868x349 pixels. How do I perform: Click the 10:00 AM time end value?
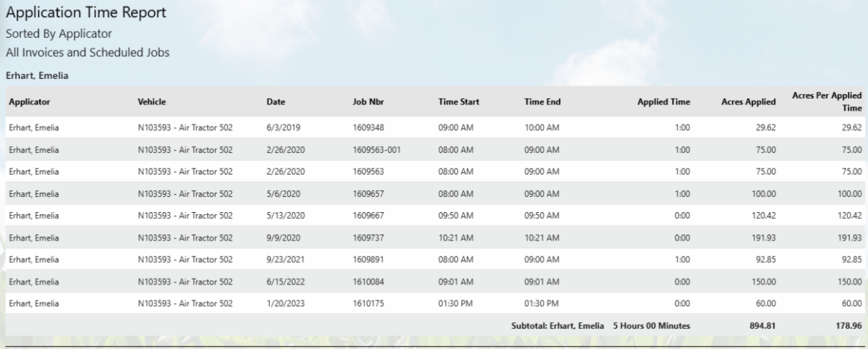tap(542, 127)
